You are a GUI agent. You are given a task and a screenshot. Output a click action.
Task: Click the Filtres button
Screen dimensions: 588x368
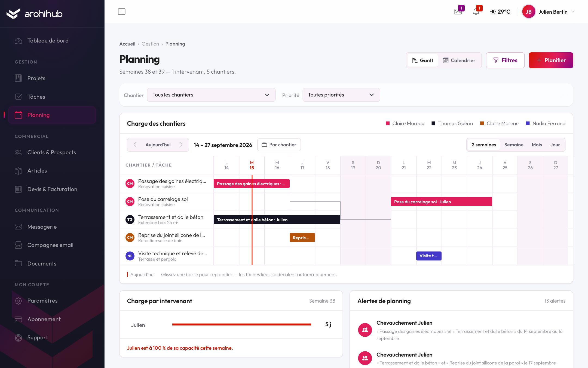point(505,60)
